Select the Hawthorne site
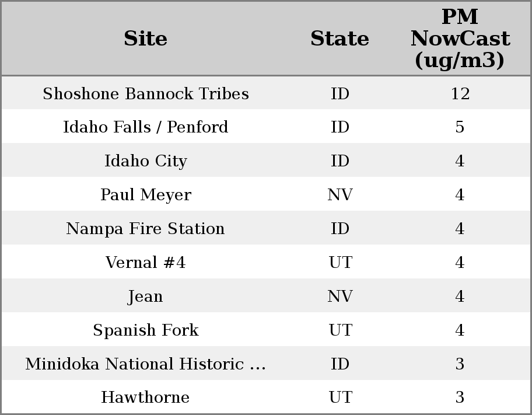The height and width of the screenshot is (415, 532). [x=145, y=397]
